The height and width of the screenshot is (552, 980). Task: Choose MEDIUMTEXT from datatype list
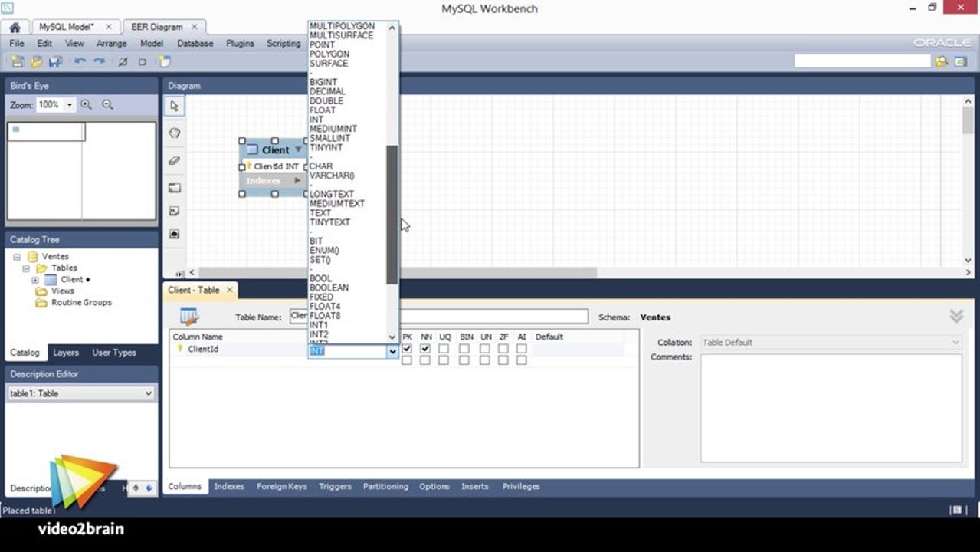[x=337, y=204]
